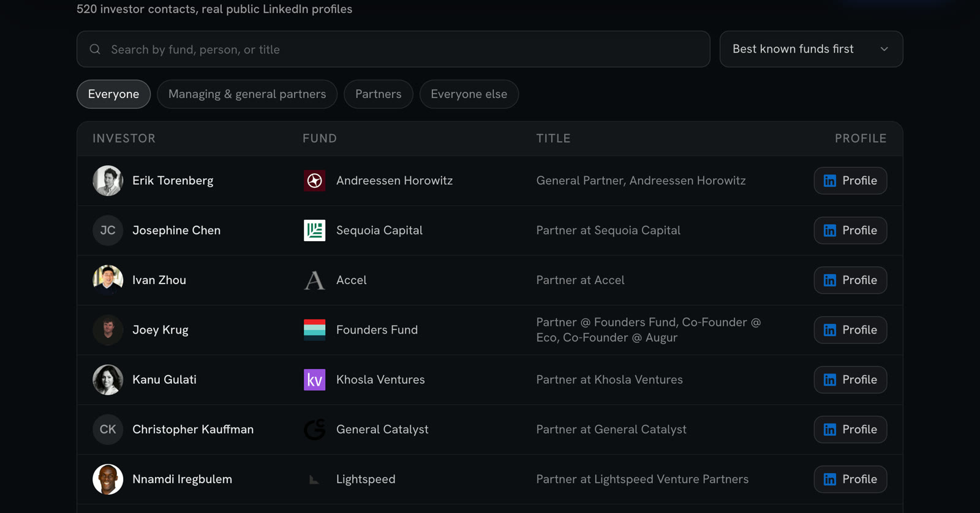Click the Lightspeed fund logo
The image size is (980, 513).
tap(314, 479)
